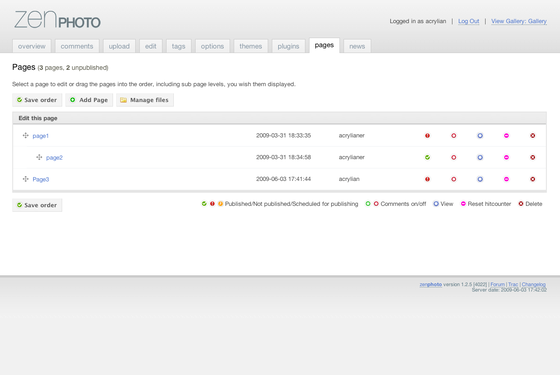
Task: Click the Add Page button
Action: [89, 100]
